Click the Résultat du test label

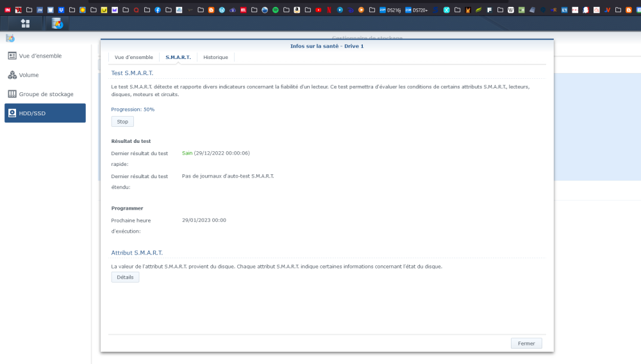[x=131, y=142]
